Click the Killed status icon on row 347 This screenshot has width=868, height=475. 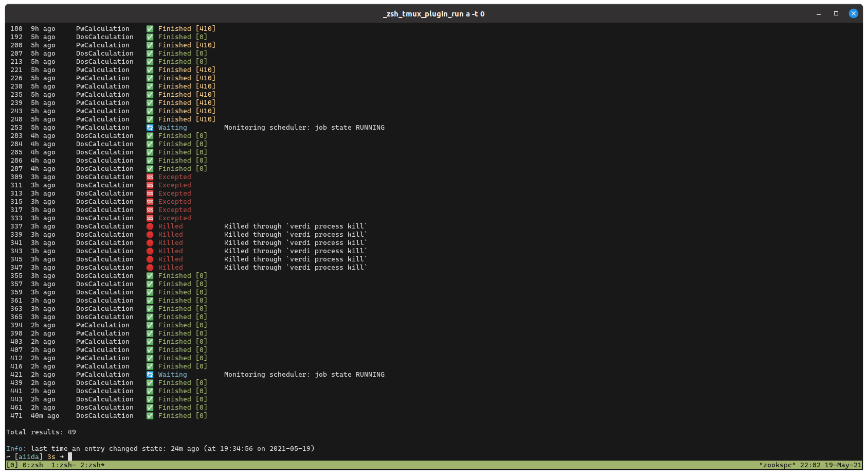tap(150, 267)
